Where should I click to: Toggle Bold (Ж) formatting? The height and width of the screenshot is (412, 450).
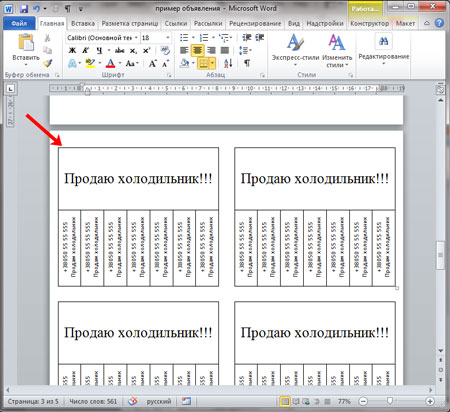[72, 50]
